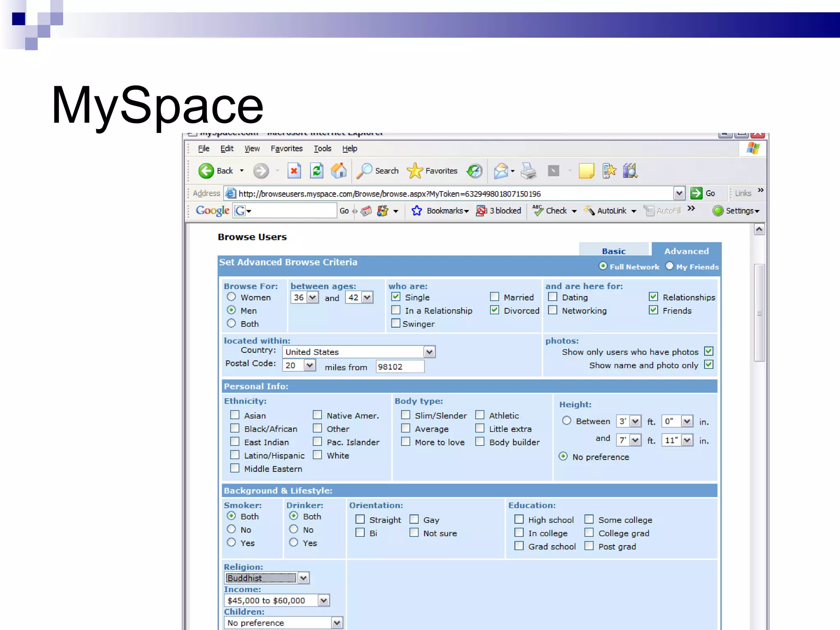This screenshot has width=840, height=630.
Task: Click the yellow note icon in toolbar
Action: click(x=586, y=171)
